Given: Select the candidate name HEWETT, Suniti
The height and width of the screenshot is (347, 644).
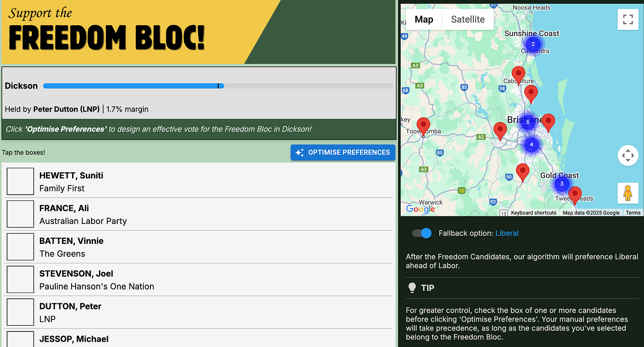Looking at the screenshot, I should pyautogui.click(x=71, y=175).
